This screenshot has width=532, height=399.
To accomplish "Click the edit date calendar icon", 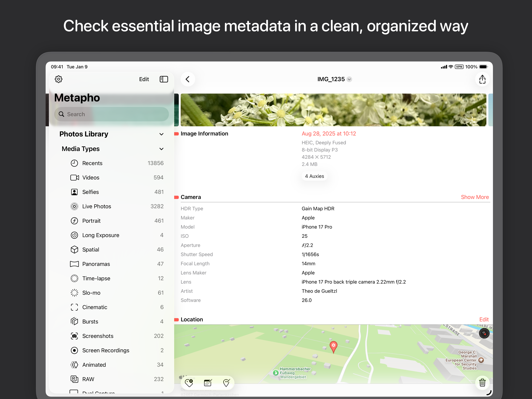I will (x=208, y=383).
